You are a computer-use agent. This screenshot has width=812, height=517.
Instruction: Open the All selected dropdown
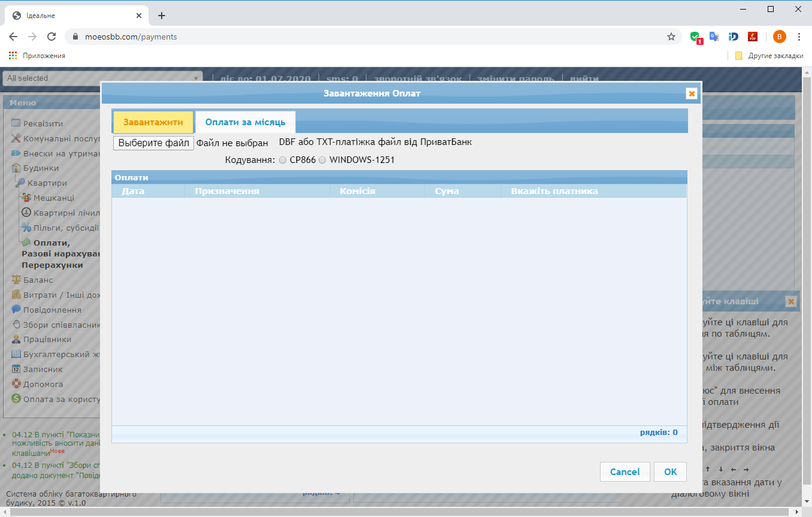pos(102,78)
